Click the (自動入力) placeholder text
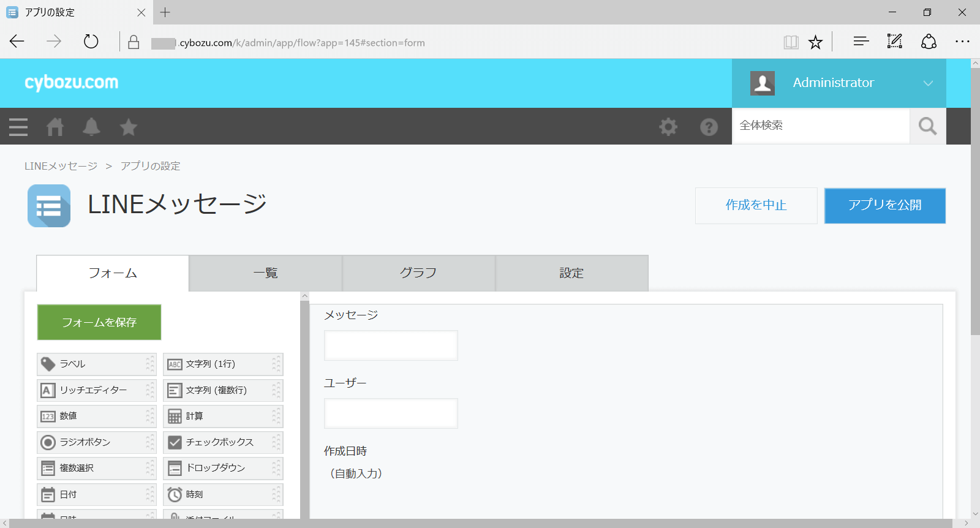 [356, 473]
